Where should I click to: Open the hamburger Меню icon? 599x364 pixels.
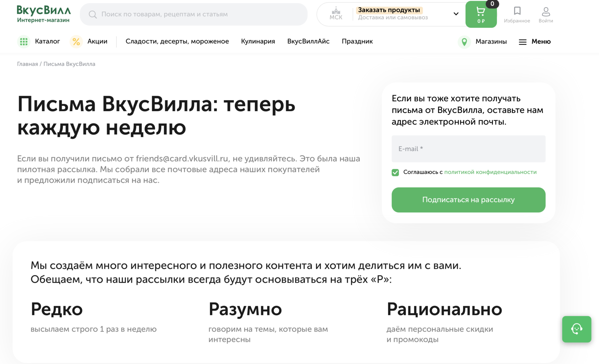coord(523,42)
